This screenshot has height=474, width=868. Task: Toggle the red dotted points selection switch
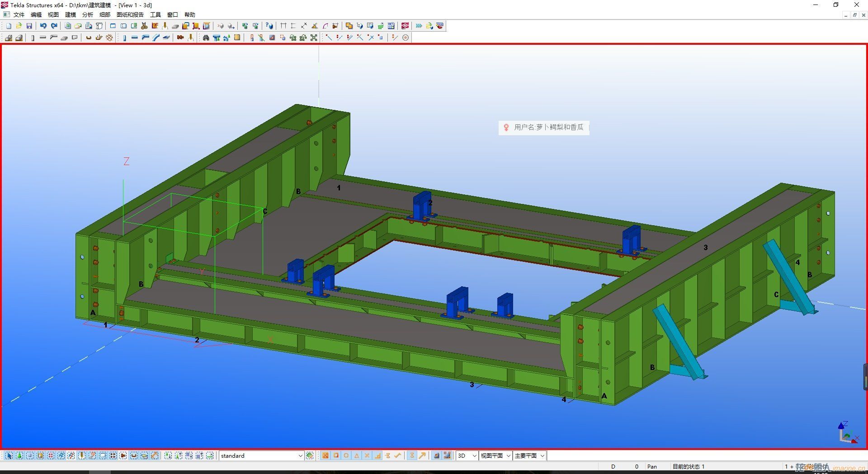(51, 455)
